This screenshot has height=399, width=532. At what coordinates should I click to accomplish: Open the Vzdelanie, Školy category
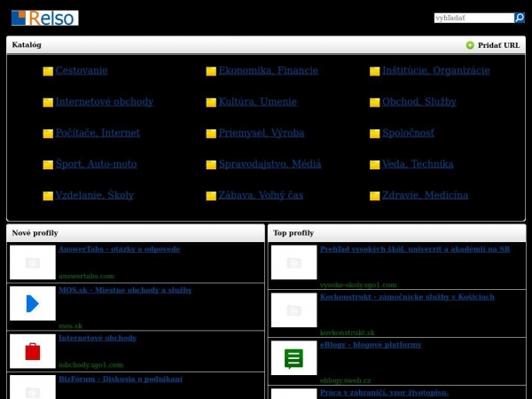point(94,195)
